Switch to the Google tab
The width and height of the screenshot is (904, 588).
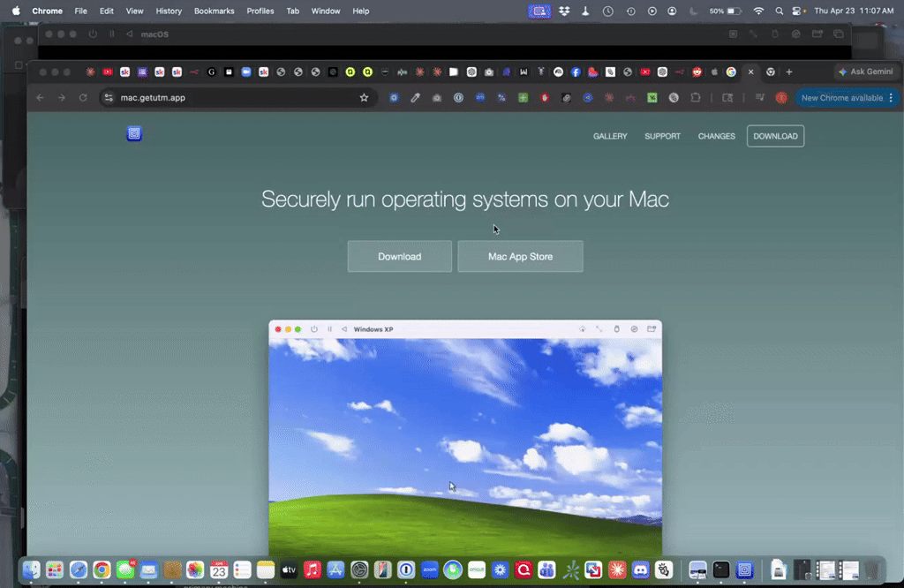tap(731, 72)
